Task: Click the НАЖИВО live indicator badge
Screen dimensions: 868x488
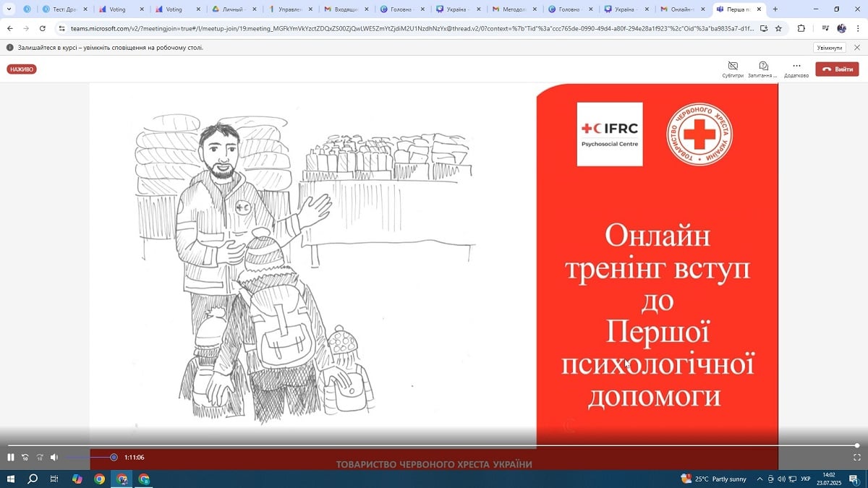Action: click(22, 69)
